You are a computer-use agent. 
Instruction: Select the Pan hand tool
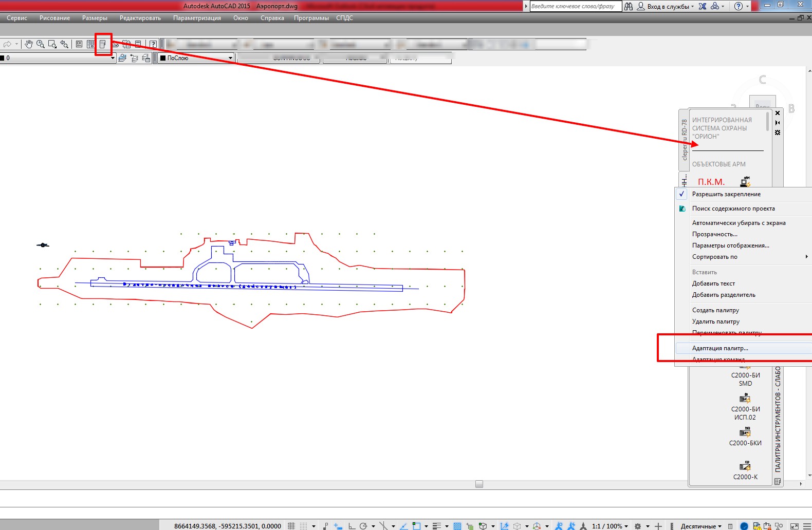tap(29, 44)
